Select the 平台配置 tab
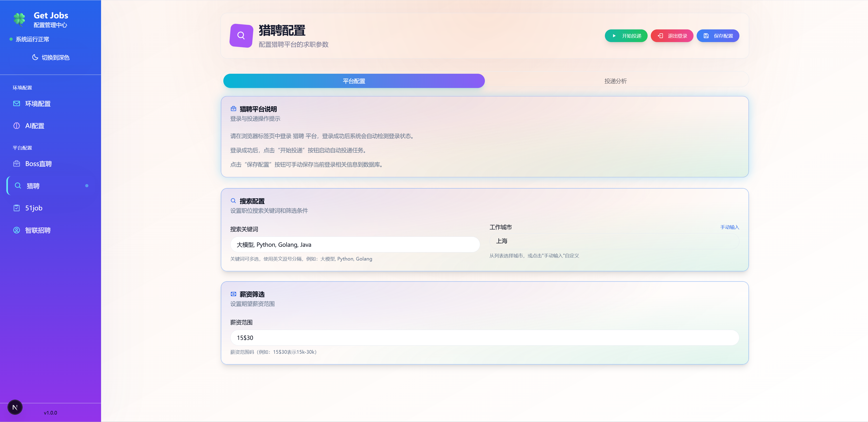868x422 pixels. pos(354,81)
